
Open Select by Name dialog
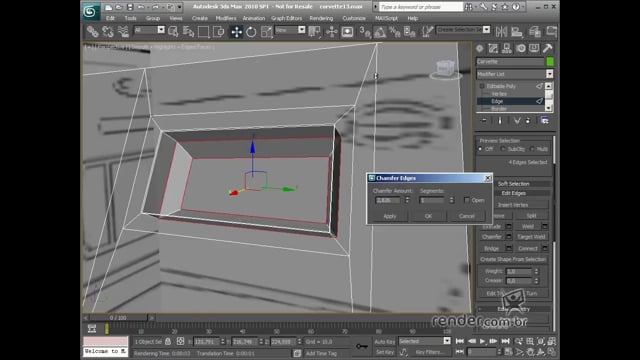pos(188,31)
